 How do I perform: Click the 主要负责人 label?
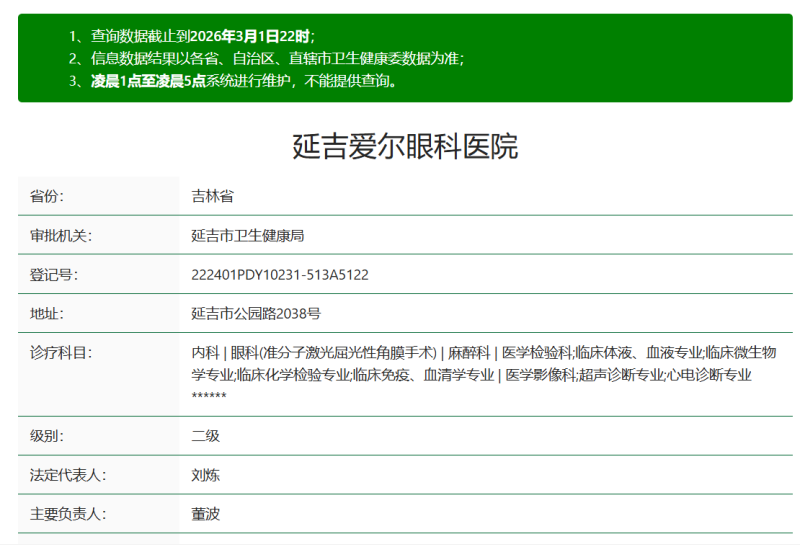pyautogui.click(x=68, y=514)
